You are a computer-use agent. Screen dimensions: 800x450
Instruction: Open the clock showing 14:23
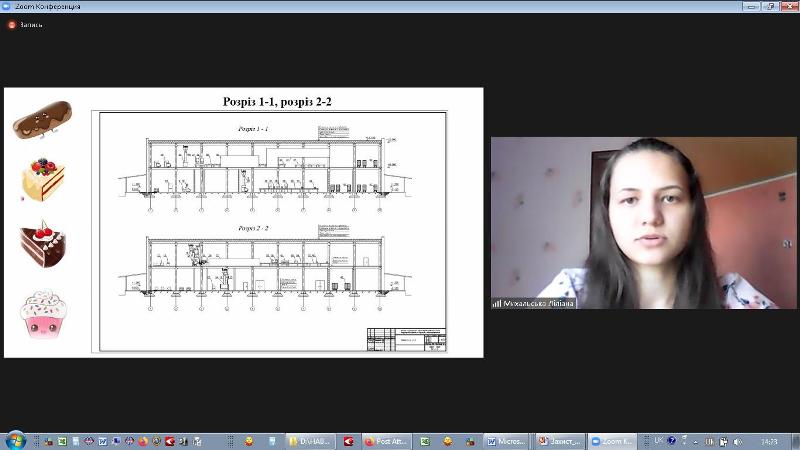pyautogui.click(x=769, y=441)
